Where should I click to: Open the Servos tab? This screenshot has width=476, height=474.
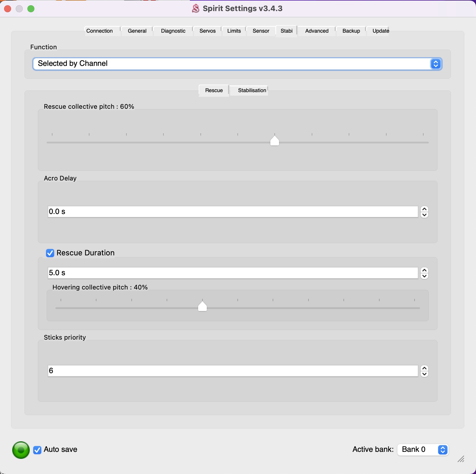click(x=207, y=31)
